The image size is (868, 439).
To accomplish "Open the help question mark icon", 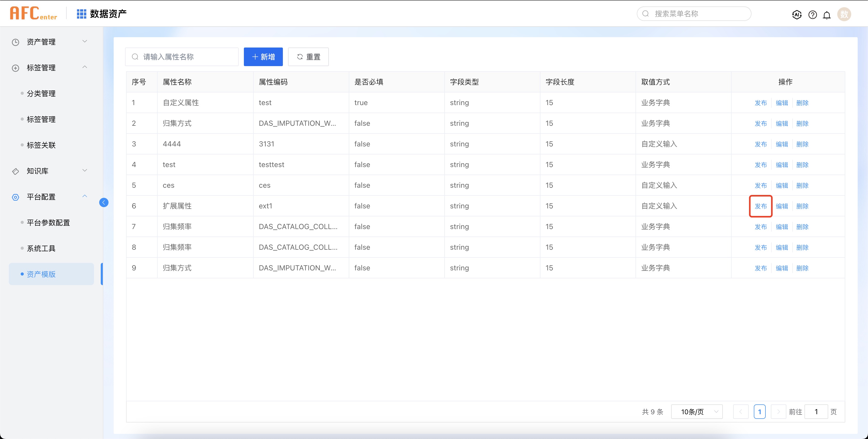I will coord(812,14).
